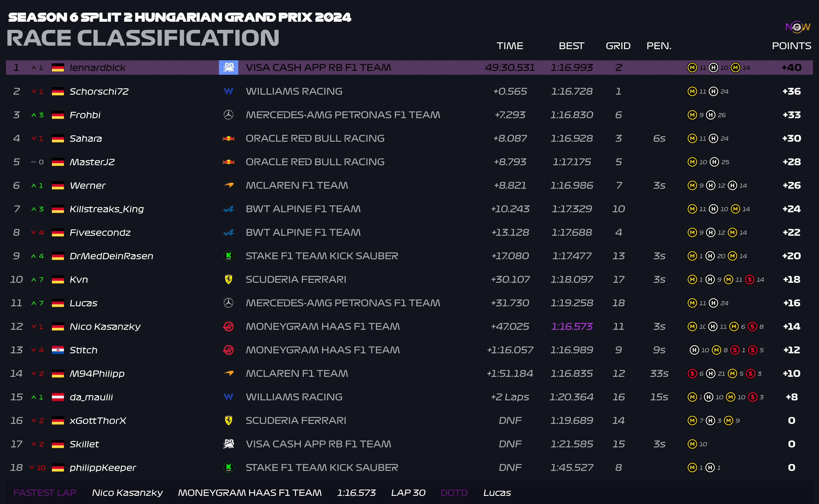Click driver name DrMedDeinRasen
The image size is (819, 504).
point(111,256)
